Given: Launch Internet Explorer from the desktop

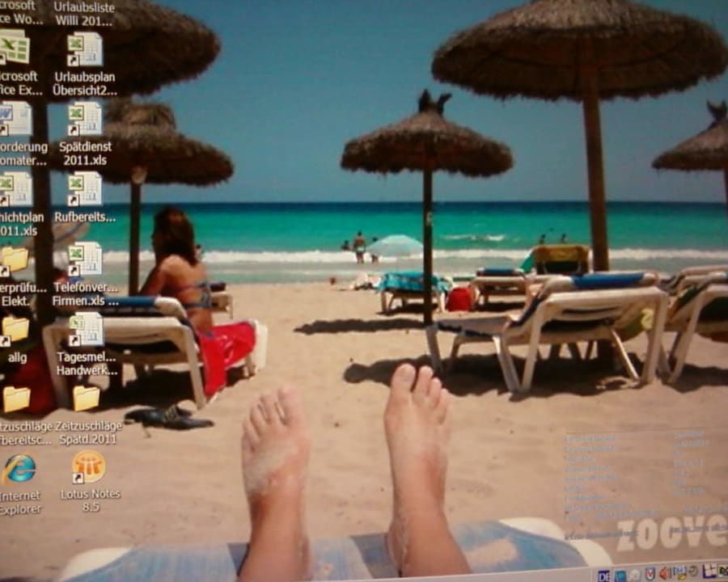Looking at the screenshot, I should [x=19, y=469].
